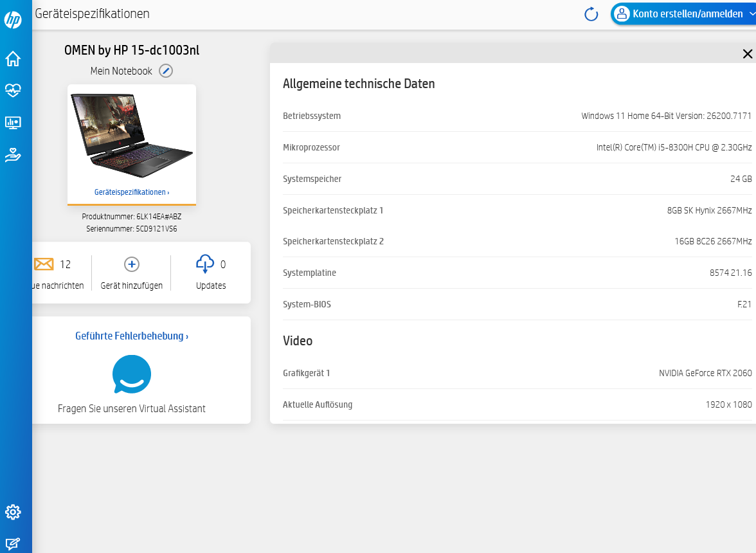Click the Systemspeicher row label
The width and height of the screenshot is (756, 553).
click(312, 179)
